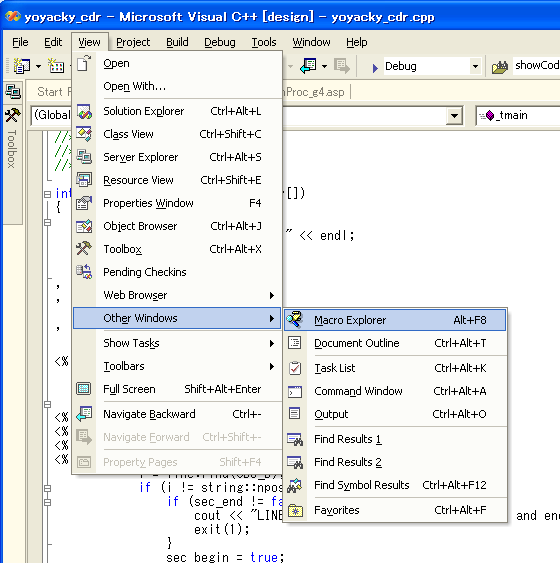Click the Task List checkmark icon
Screen dimensions: 560x563
tap(295, 368)
